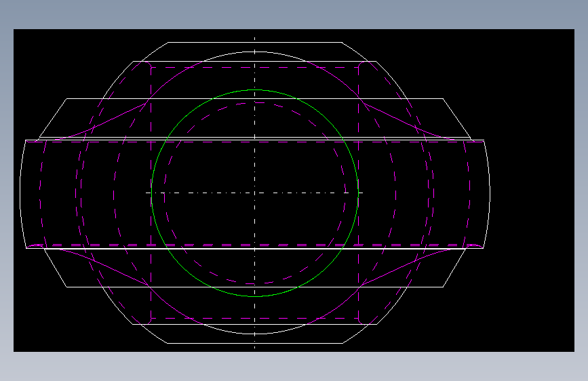
Task: Select the topmost white horizontal edge line
Action: tap(254, 43)
